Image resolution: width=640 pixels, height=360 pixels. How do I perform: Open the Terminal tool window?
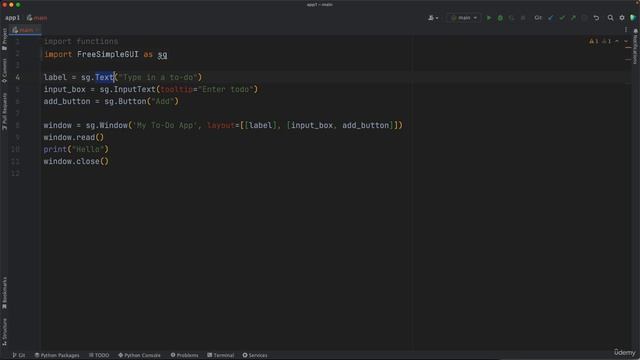[220, 355]
